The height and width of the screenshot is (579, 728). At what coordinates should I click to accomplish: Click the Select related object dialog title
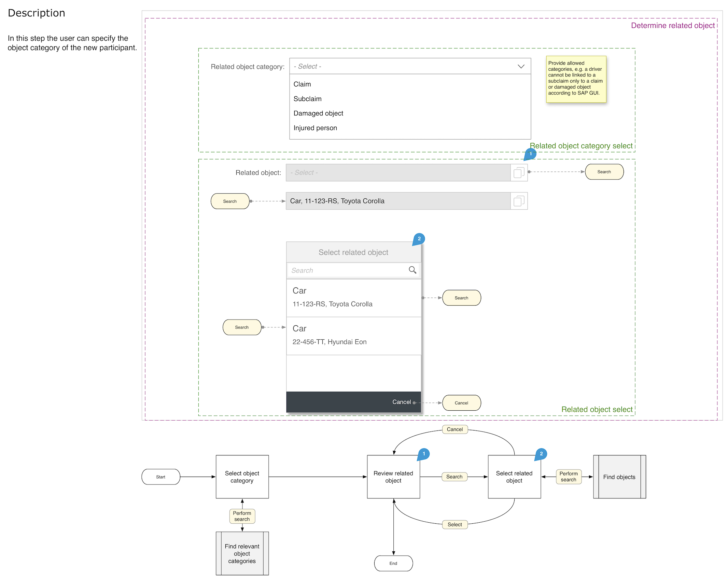point(353,252)
